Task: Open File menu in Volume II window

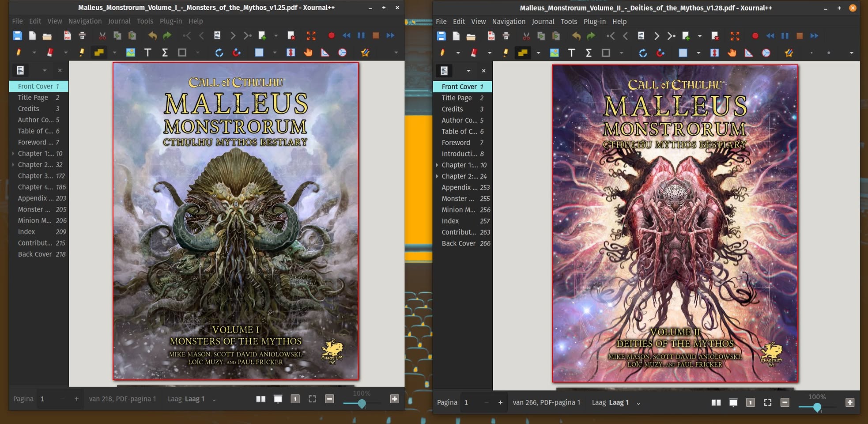Action: coord(441,22)
